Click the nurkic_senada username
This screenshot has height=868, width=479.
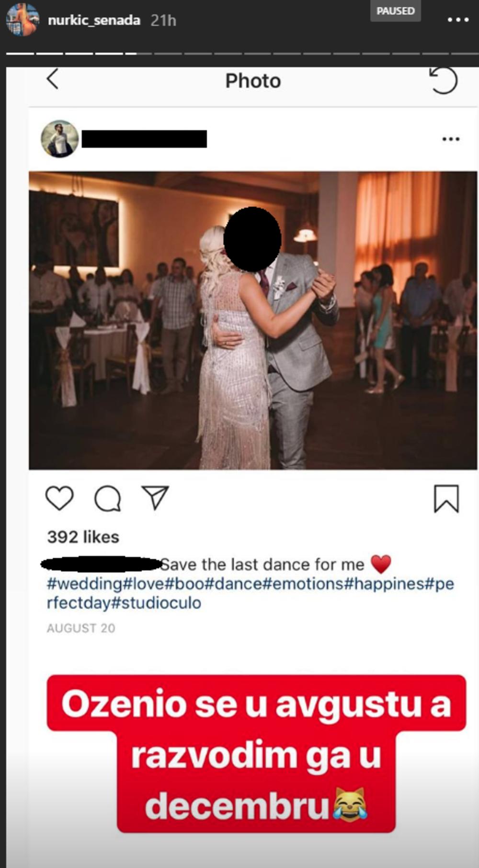(x=94, y=20)
